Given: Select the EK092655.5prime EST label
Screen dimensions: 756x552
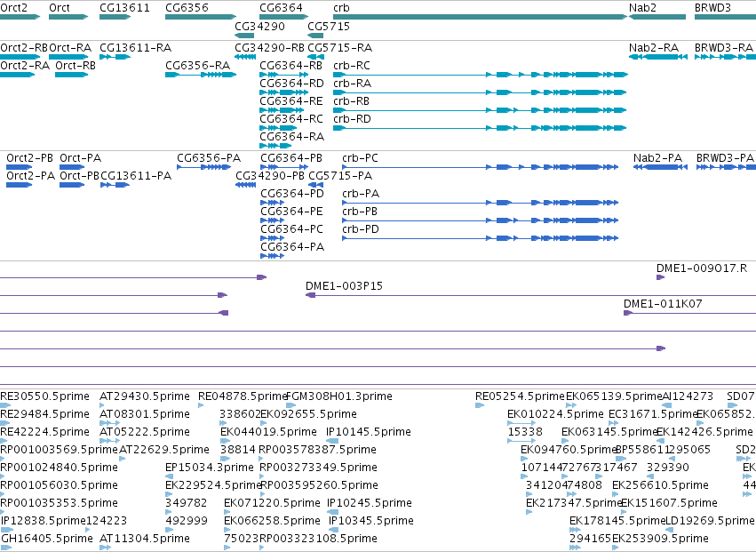Looking at the screenshot, I should [x=308, y=414].
